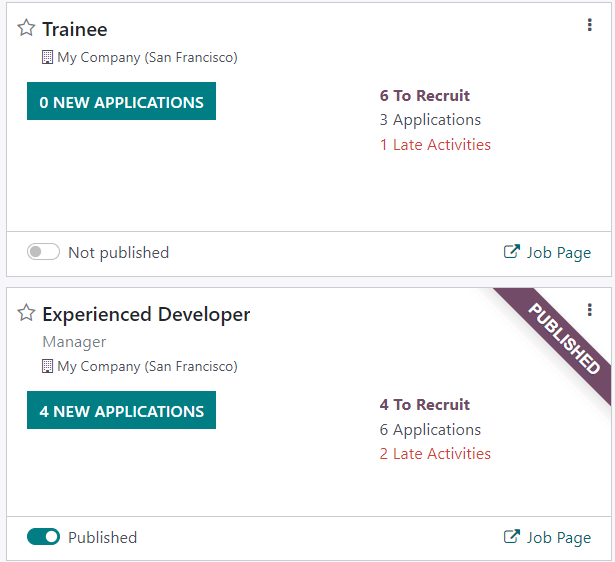Click Job Page text on Trainee card
The image size is (615, 562).
click(x=559, y=253)
